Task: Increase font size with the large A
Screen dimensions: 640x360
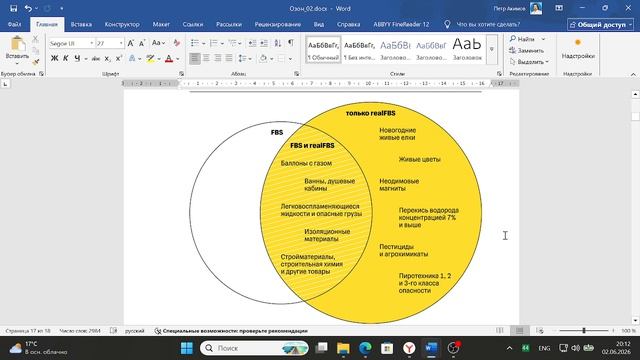Action: point(131,43)
